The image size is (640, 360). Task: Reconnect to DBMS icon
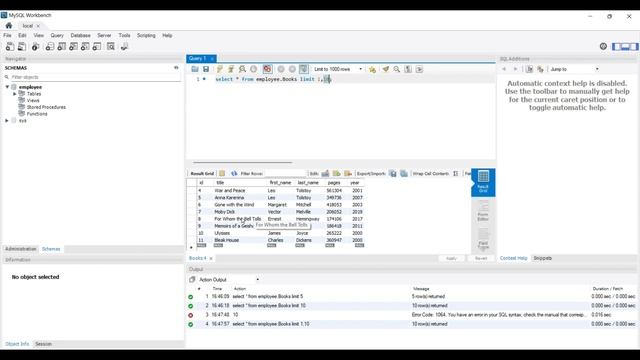(124, 47)
